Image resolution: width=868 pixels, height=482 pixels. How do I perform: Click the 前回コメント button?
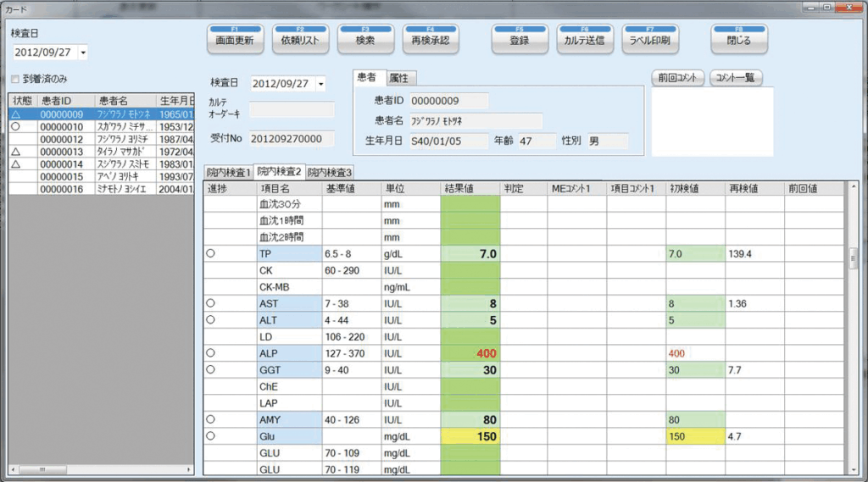[x=677, y=78]
